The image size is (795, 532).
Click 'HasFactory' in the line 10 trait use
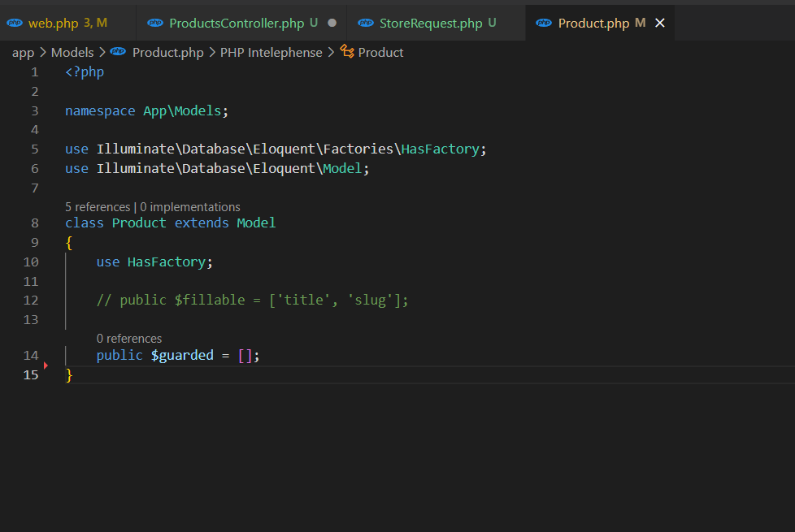click(x=167, y=262)
